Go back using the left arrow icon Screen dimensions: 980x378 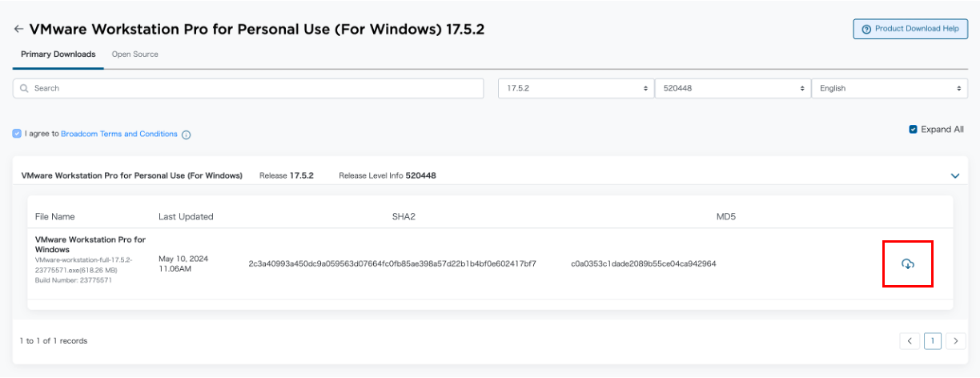tap(18, 30)
